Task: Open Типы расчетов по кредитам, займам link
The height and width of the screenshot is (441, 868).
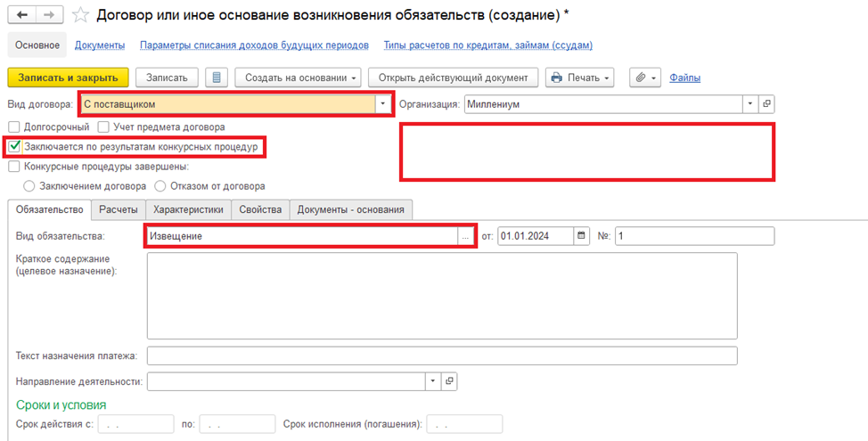Action: (487, 45)
